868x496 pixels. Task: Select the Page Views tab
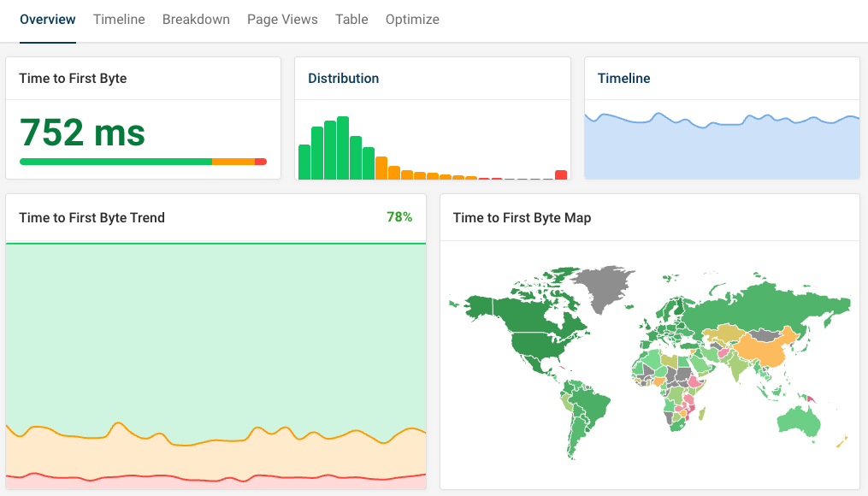(282, 19)
